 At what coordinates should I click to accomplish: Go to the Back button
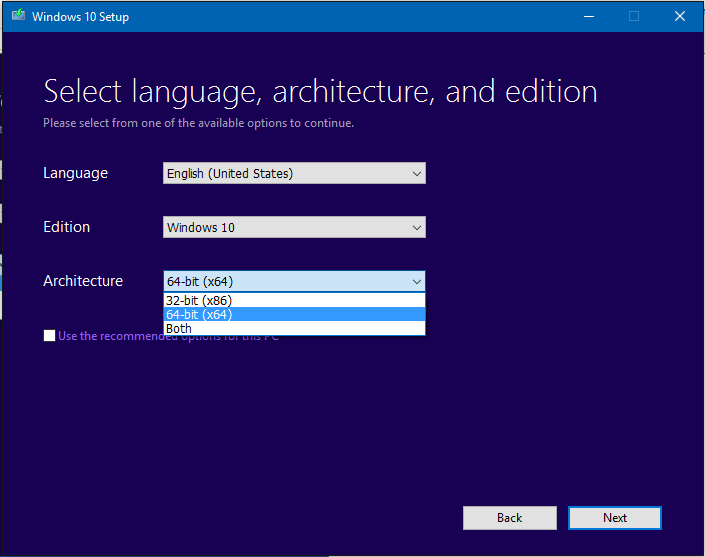click(509, 518)
